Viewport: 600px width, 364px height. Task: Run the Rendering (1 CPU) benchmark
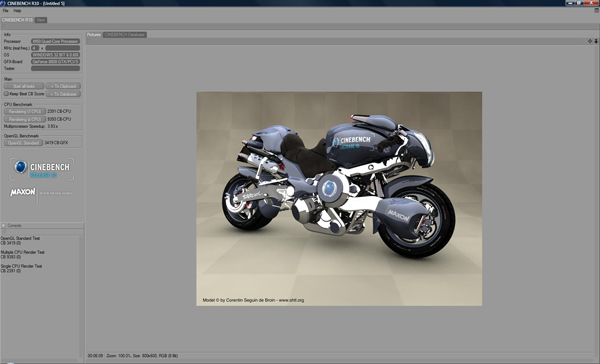pyautogui.click(x=24, y=111)
